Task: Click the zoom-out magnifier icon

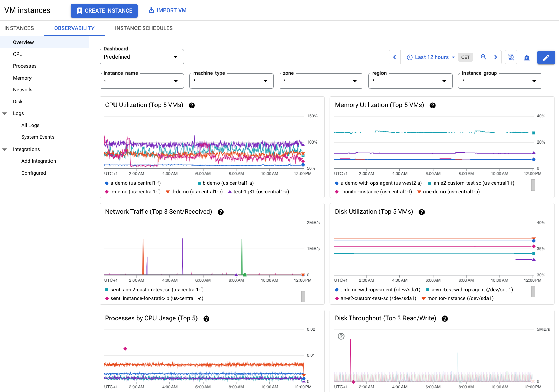Action: pyautogui.click(x=484, y=57)
